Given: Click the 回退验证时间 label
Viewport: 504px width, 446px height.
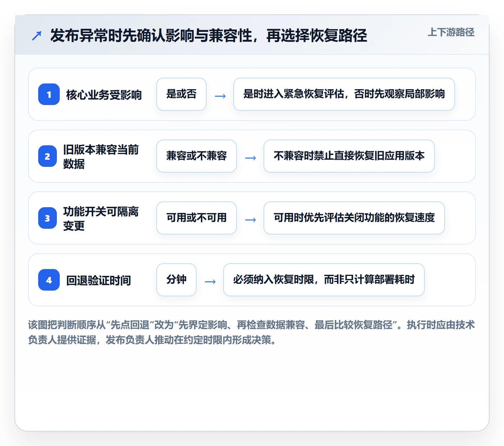Looking at the screenshot, I should click(99, 281).
